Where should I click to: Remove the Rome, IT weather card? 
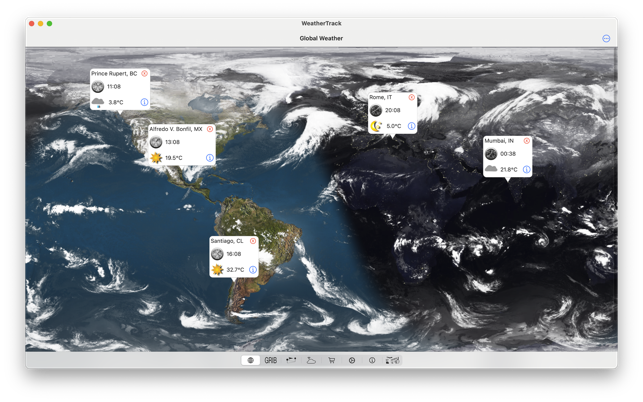coord(411,97)
